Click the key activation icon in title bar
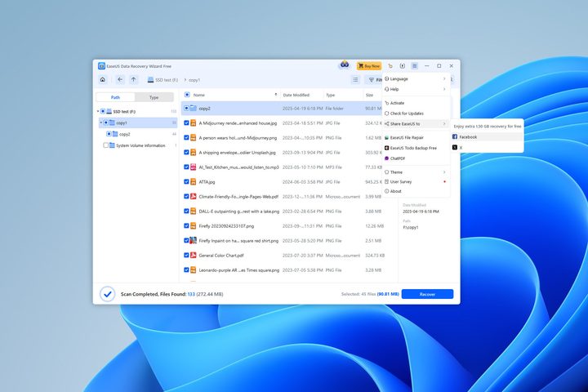This screenshot has height=392, width=588. coord(390,65)
